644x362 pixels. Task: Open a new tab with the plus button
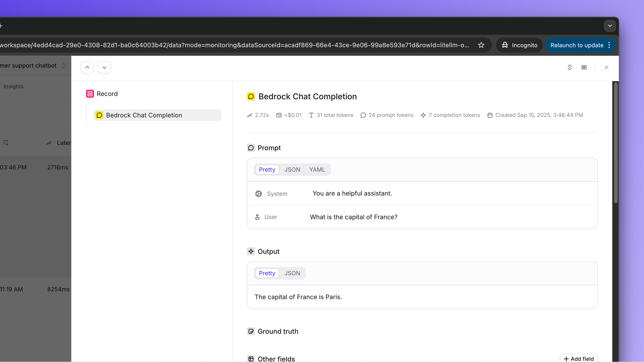point(1,26)
